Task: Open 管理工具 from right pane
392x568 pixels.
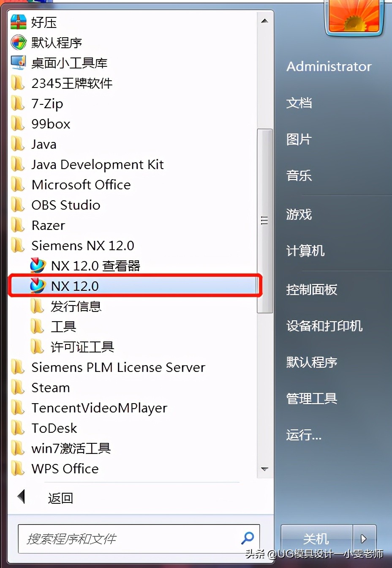Action: pyautogui.click(x=312, y=399)
